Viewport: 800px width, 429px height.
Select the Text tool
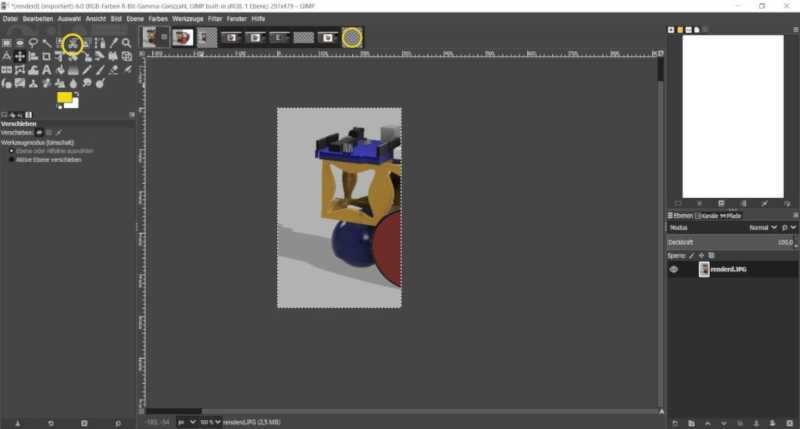click(46, 70)
